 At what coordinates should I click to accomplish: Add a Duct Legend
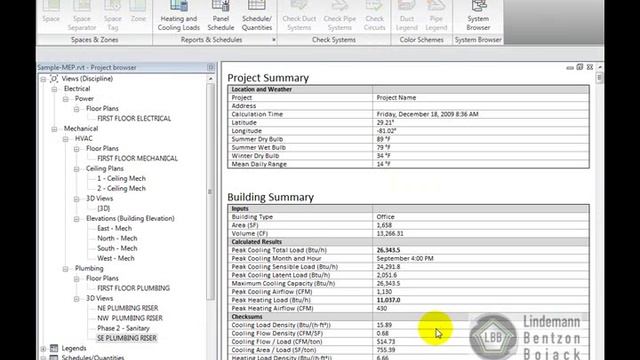[x=407, y=16]
